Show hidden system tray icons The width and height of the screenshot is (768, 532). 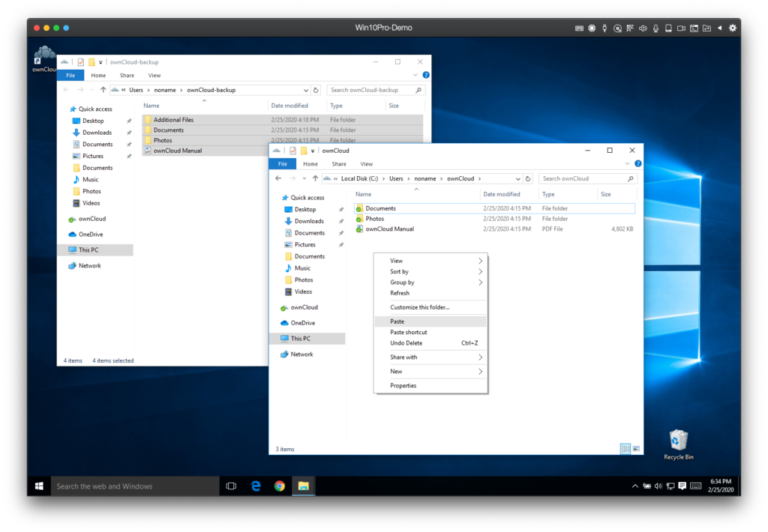click(634, 486)
